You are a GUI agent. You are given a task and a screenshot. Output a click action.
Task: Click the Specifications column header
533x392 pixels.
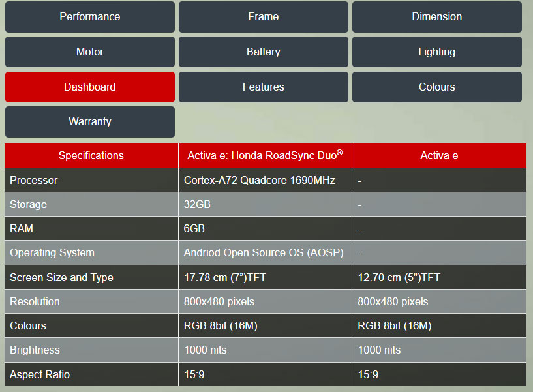click(x=91, y=156)
